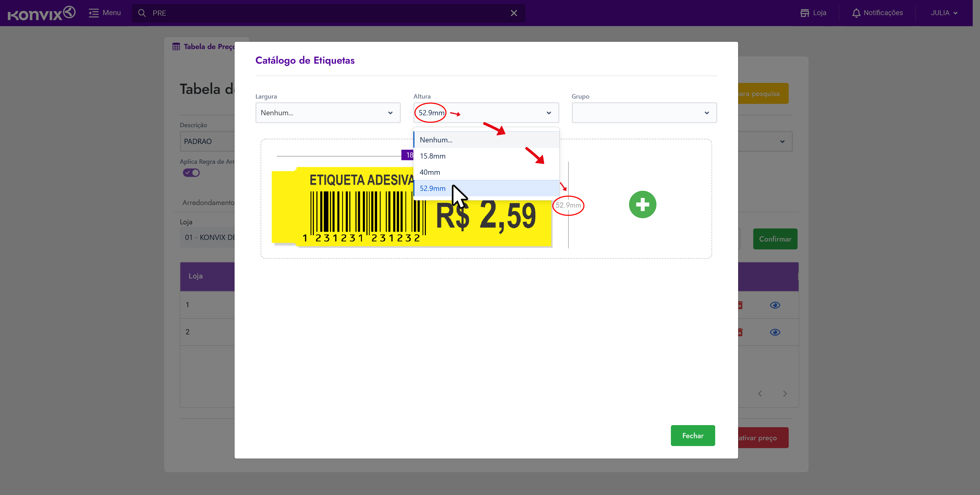
Task: Click the Tabela de Preço table icon
Action: [176, 46]
